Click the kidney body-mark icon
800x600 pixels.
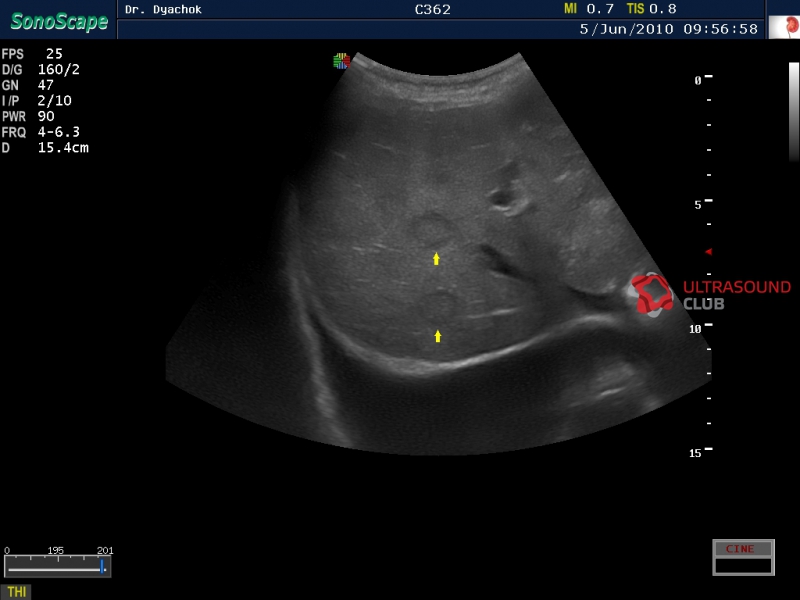786,27
